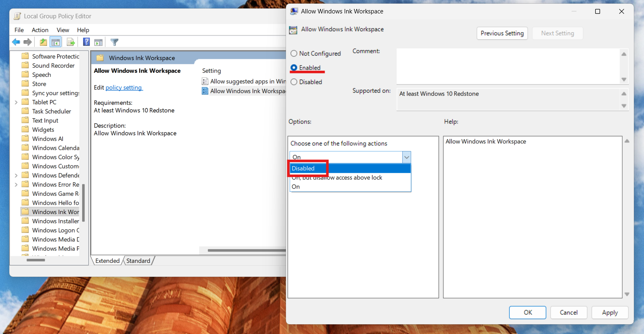Click the Local Group Policy Editor title icon
Image resolution: width=644 pixels, height=334 pixels.
(17, 16)
